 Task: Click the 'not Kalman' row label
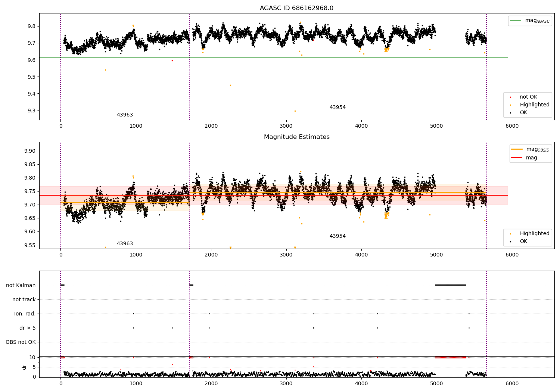point(21,286)
